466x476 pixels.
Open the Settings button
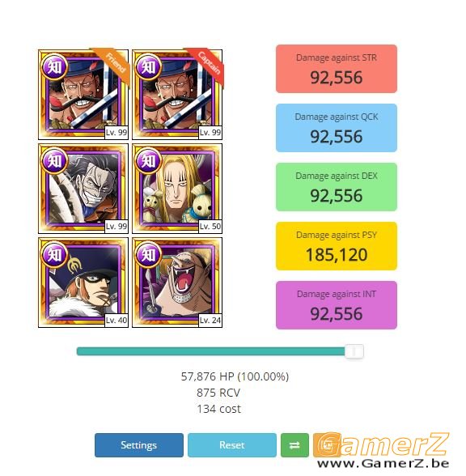click(x=139, y=445)
